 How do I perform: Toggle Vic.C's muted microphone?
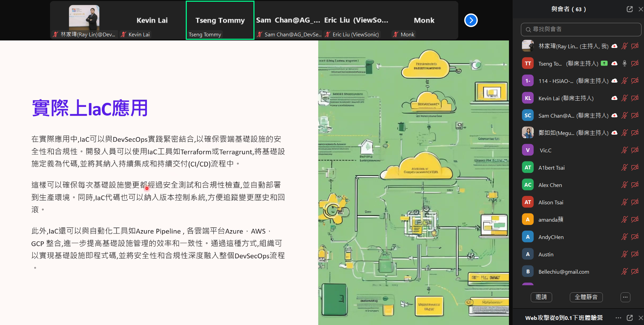point(624,150)
